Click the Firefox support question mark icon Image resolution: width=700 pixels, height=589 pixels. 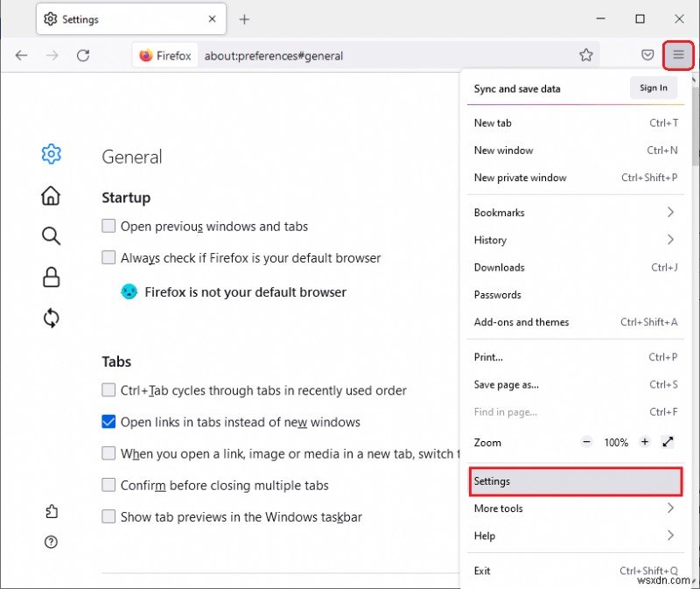pyautogui.click(x=50, y=542)
